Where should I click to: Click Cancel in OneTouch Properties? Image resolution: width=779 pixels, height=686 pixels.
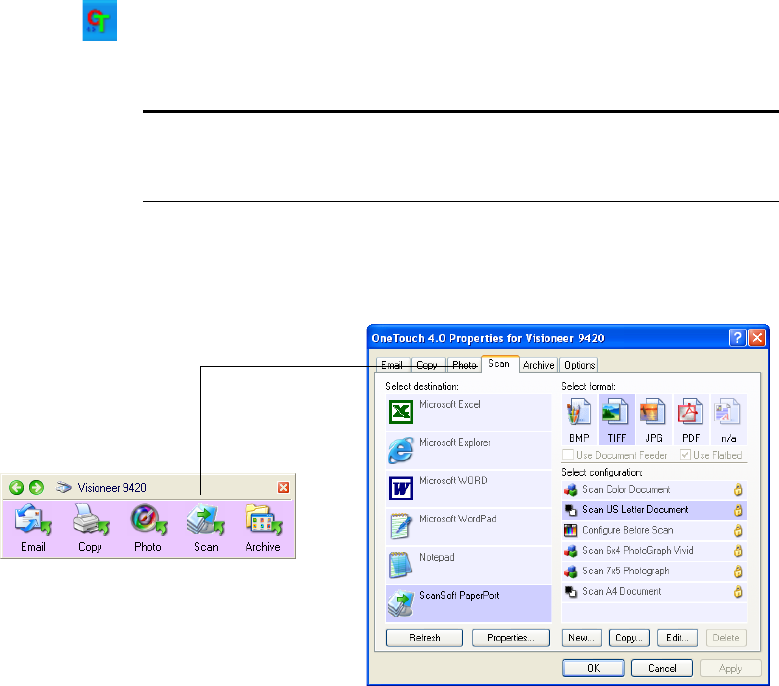click(x=662, y=668)
